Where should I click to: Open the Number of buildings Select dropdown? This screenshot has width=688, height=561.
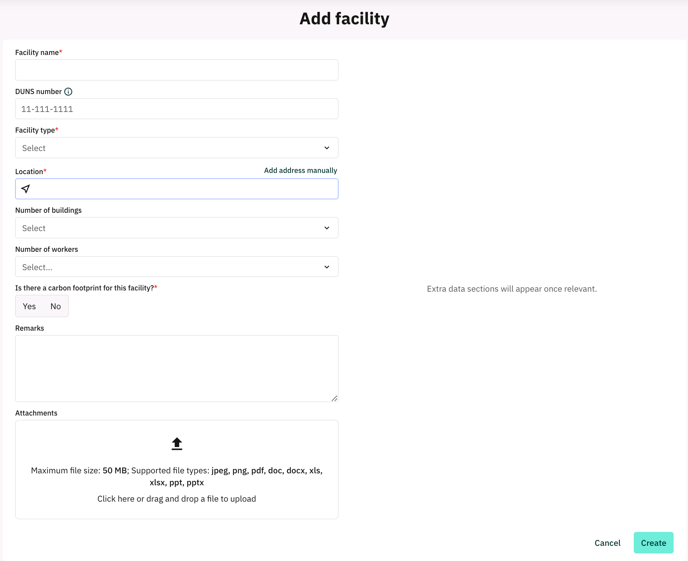tap(177, 228)
